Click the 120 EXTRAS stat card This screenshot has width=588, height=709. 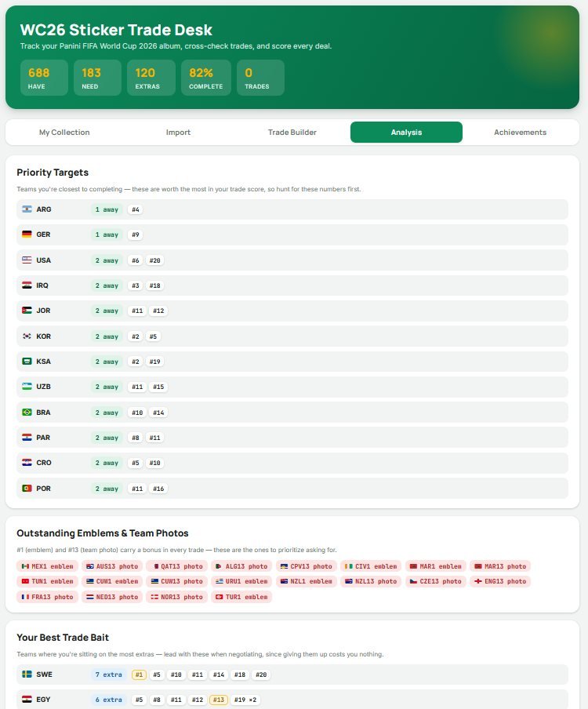coord(151,78)
